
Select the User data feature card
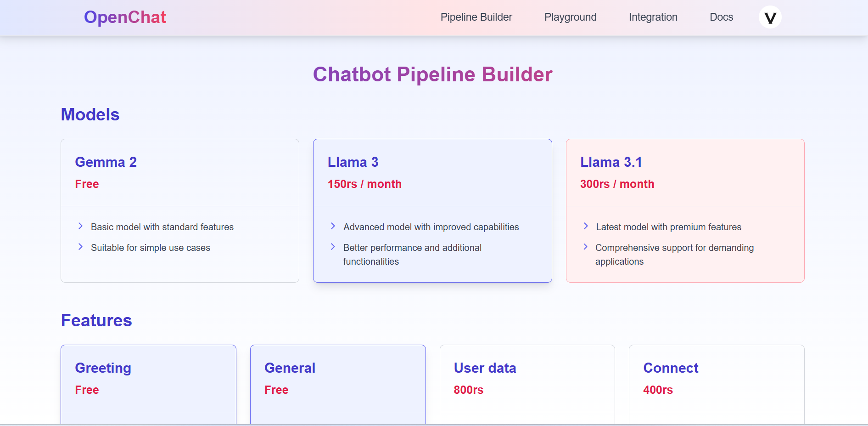pos(527,385)
